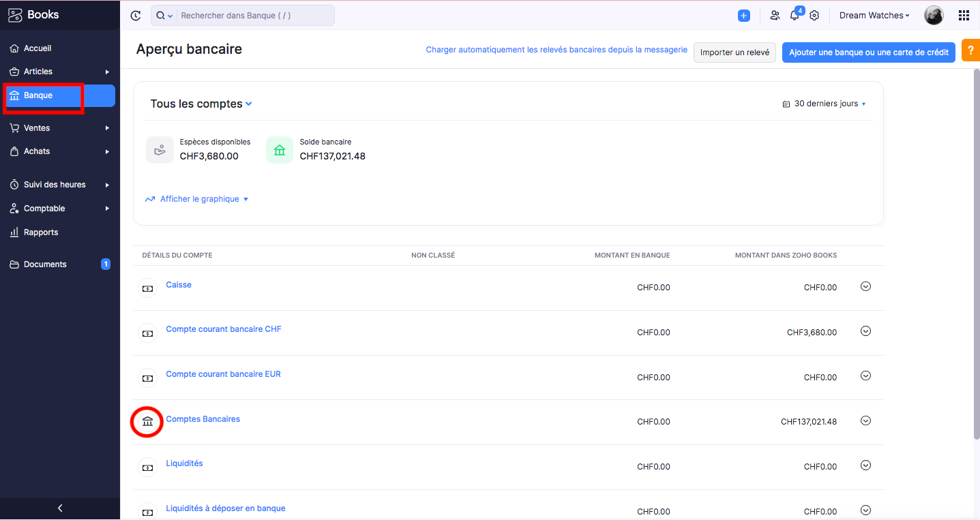Click the quick create plus icon
The width and height of the screenshot is (980, 520).
(x=744, y=16)
